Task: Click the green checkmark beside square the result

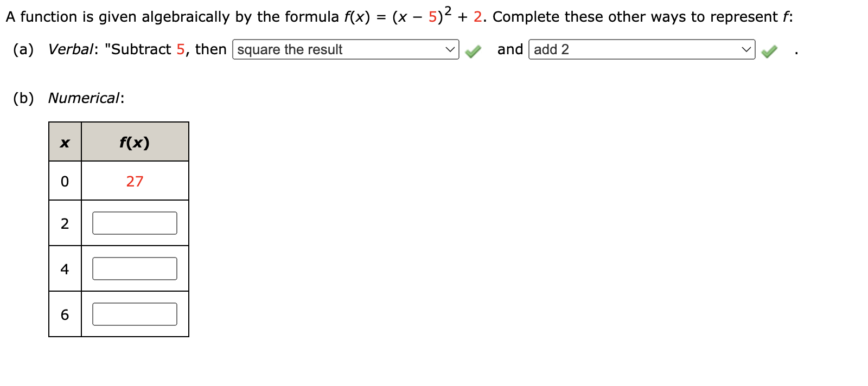Action: click(x=473, y=50)
